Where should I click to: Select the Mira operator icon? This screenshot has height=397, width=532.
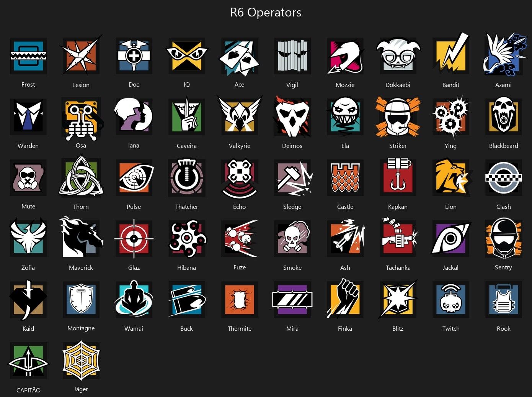[292, 300]
